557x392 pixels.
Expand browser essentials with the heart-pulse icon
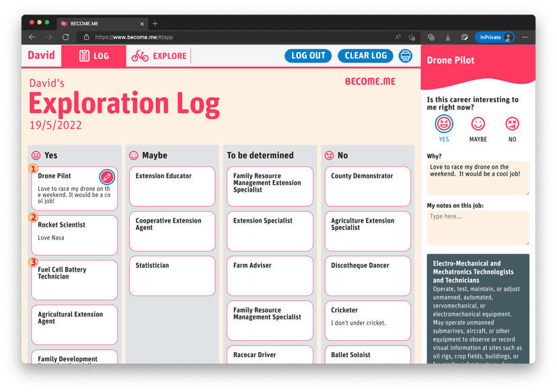pyautogui.click(x=464, y=37)
